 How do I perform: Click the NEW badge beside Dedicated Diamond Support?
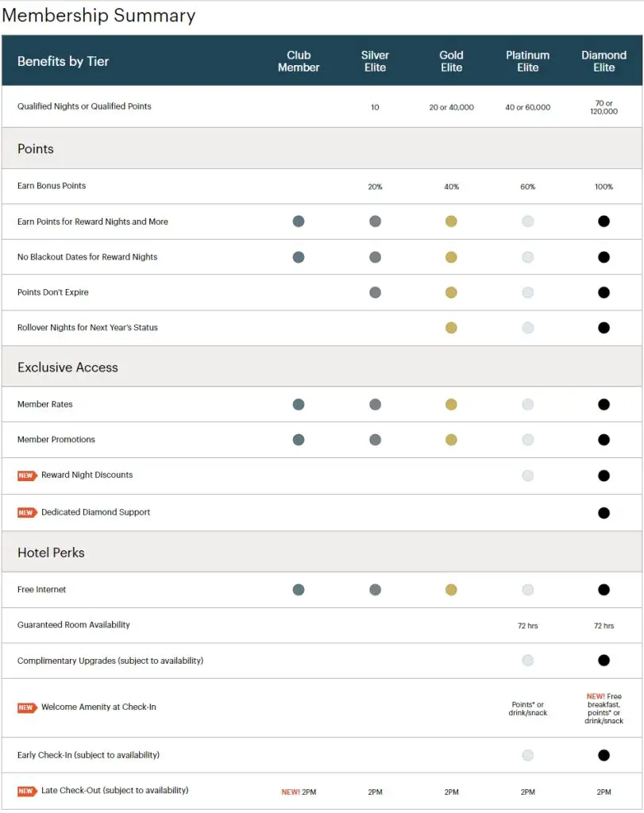27,513
